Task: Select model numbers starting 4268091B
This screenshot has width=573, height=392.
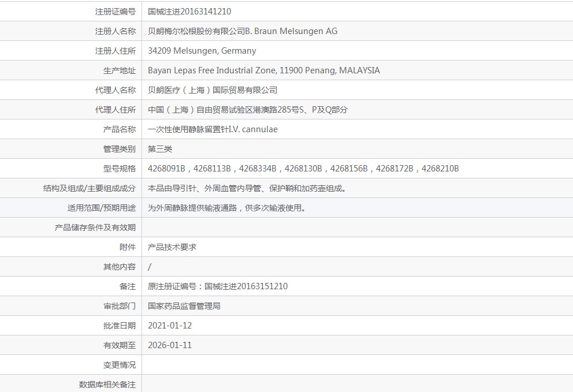Action: 303,169
